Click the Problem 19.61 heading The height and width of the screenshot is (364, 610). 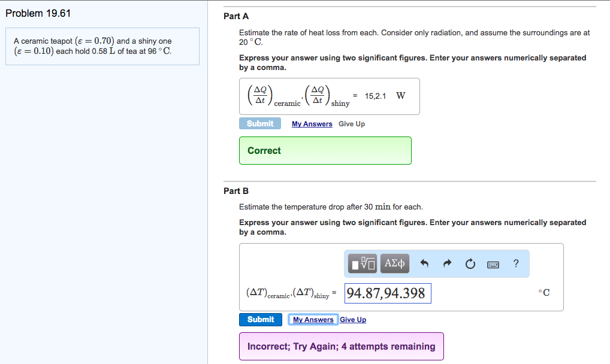38,13
